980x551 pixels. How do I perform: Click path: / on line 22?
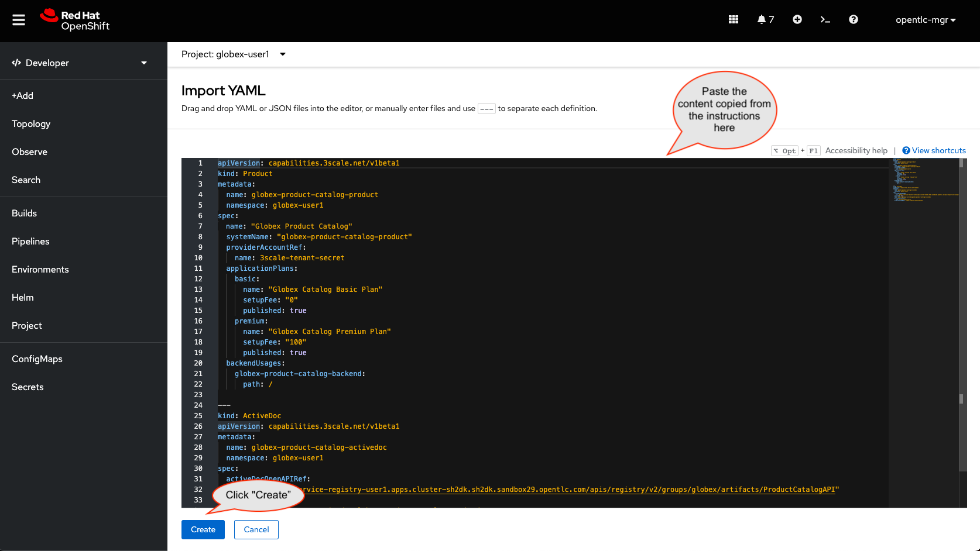[x=258, y=384]
